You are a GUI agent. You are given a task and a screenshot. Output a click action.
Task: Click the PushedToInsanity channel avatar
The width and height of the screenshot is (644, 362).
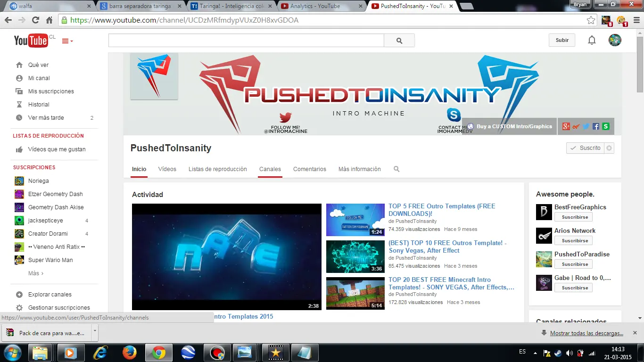coord(154,76)
